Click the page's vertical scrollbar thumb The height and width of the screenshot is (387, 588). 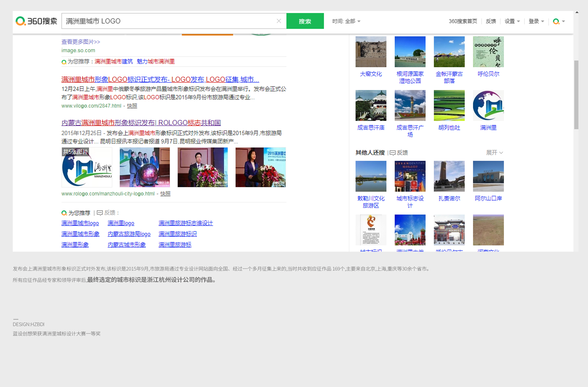pyautogui.click(x=576, y=95)
